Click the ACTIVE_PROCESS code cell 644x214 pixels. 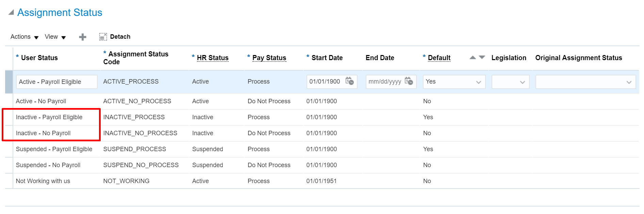pos(131,82)
